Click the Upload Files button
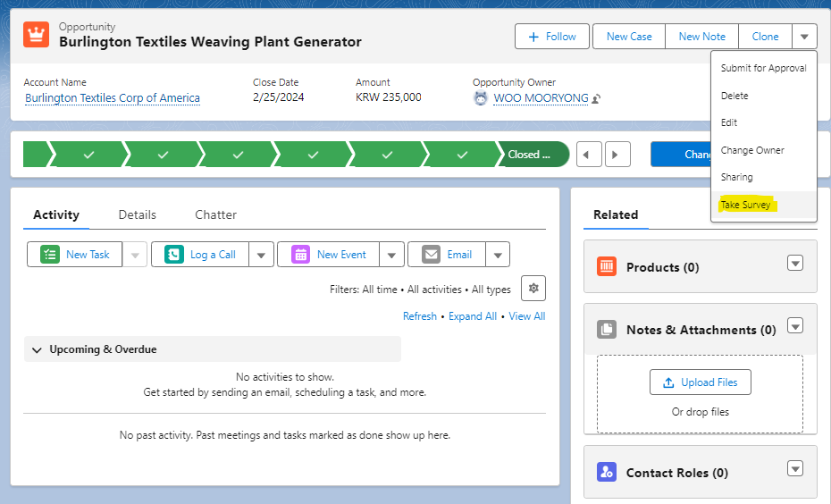The height and width of the screenshot is (504, 831). 701,382
